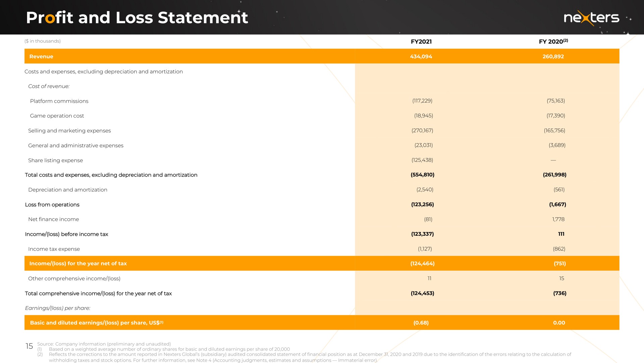Click 'Earnings/(loss) per share:' label
The width and height of the screenshot is (644, 363).
pyautogui.click(x=58, y=308)
